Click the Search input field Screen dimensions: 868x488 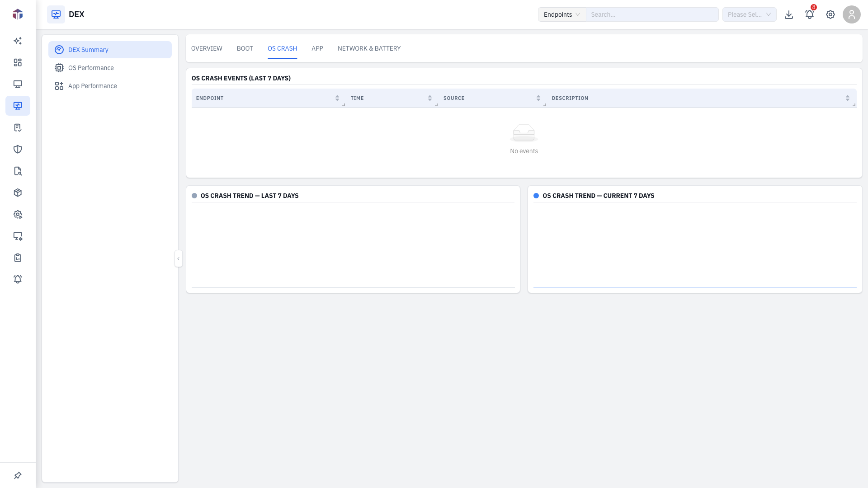pyautogui.click(x=652, y=14)
